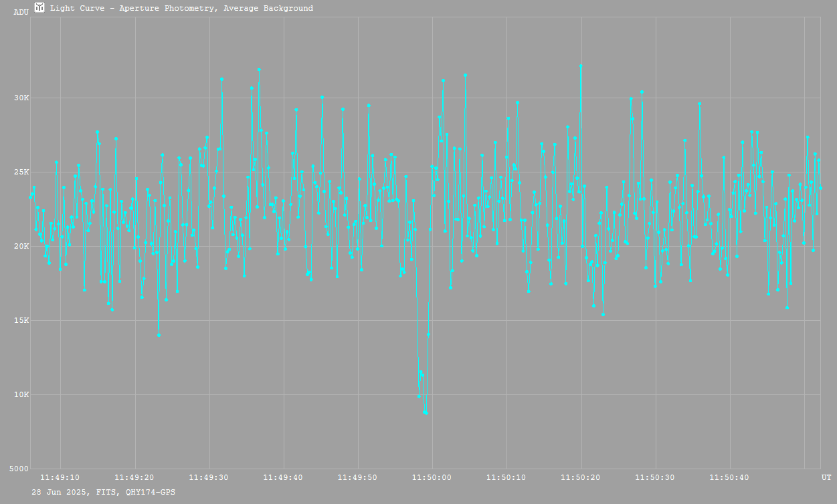Click the 11:49:50 time label
Screen dimensions: 837x504
coord(357,477)
